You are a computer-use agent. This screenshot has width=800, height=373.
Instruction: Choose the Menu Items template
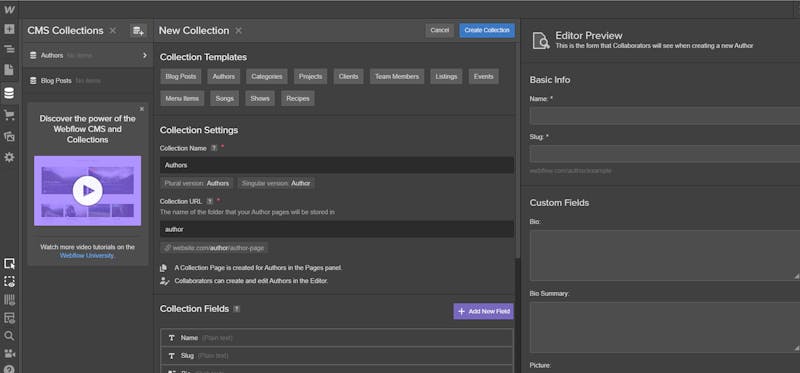click(182, 98)
